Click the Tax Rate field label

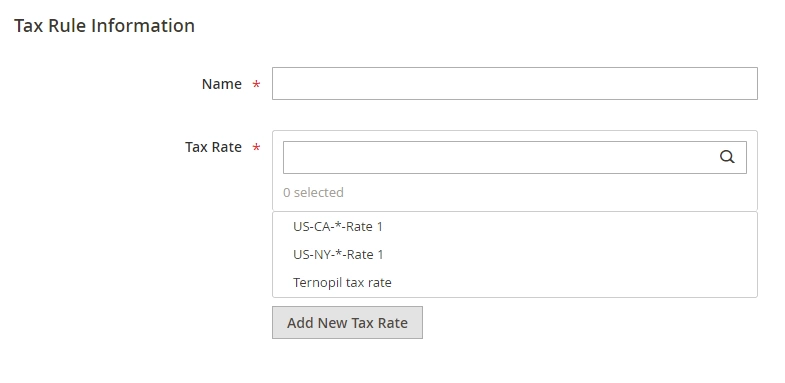(213, 147)
